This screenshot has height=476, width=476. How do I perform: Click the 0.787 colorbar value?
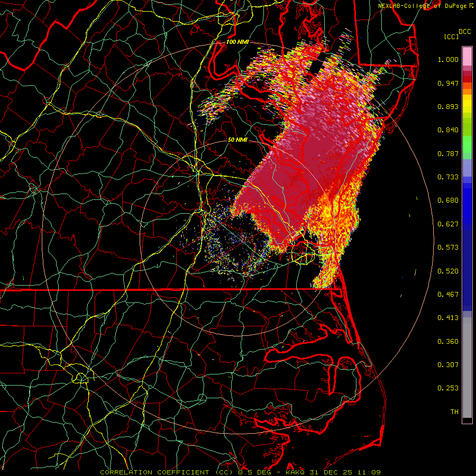pyautogui.click(x=448, y=153)
